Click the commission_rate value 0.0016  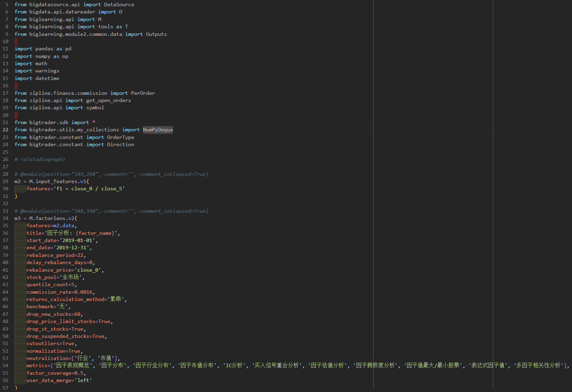pos(83,292)
